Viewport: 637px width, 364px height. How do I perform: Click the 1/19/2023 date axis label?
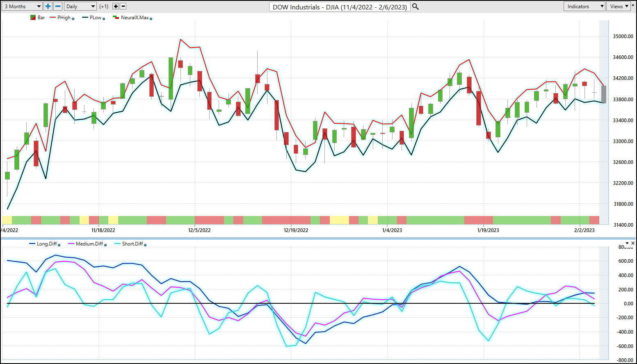point(488,230)
